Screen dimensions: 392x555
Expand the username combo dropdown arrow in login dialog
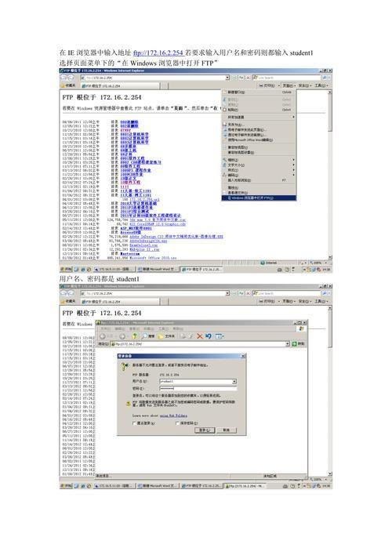coord(234,381)
